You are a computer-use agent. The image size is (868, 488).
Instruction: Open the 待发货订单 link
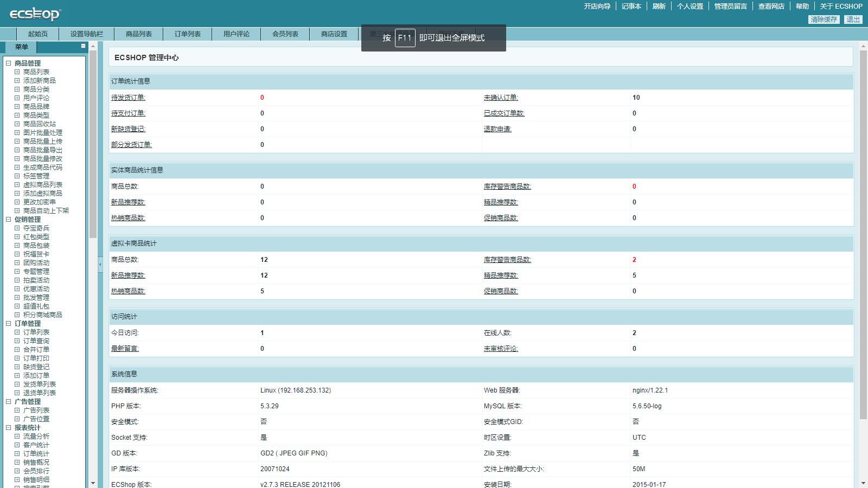point(128,98)
